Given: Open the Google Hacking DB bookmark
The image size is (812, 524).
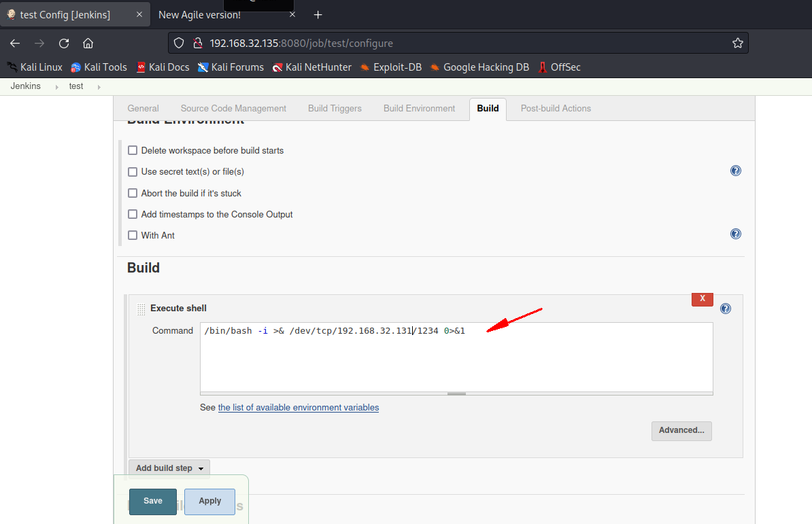Looking at the screenshot, I should coord(479,67).
